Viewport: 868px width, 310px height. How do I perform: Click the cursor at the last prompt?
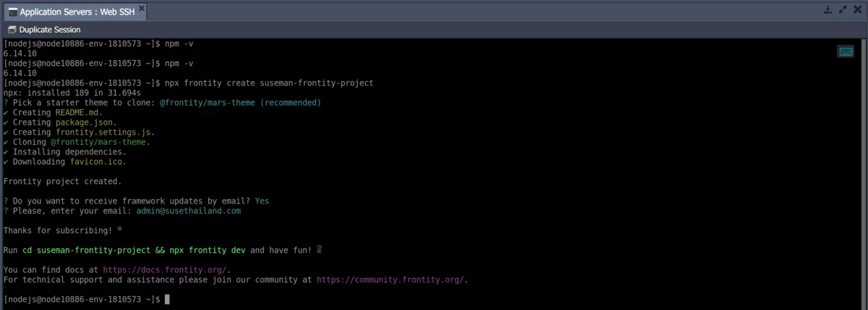pos(167,299)
